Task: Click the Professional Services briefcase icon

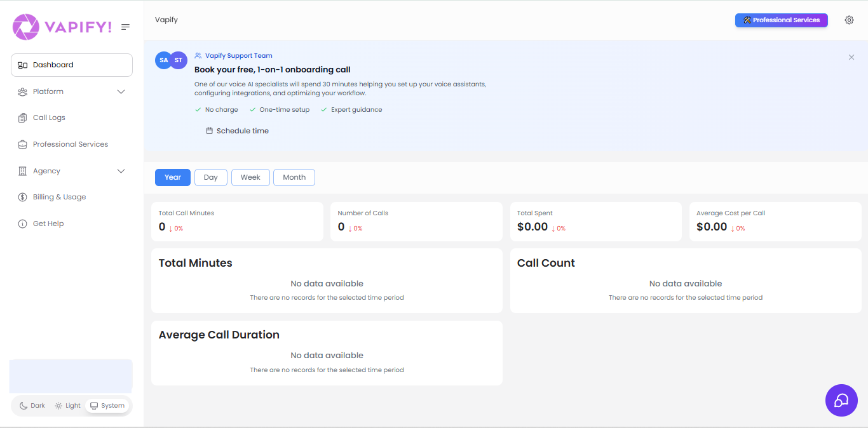Action: 23,144
